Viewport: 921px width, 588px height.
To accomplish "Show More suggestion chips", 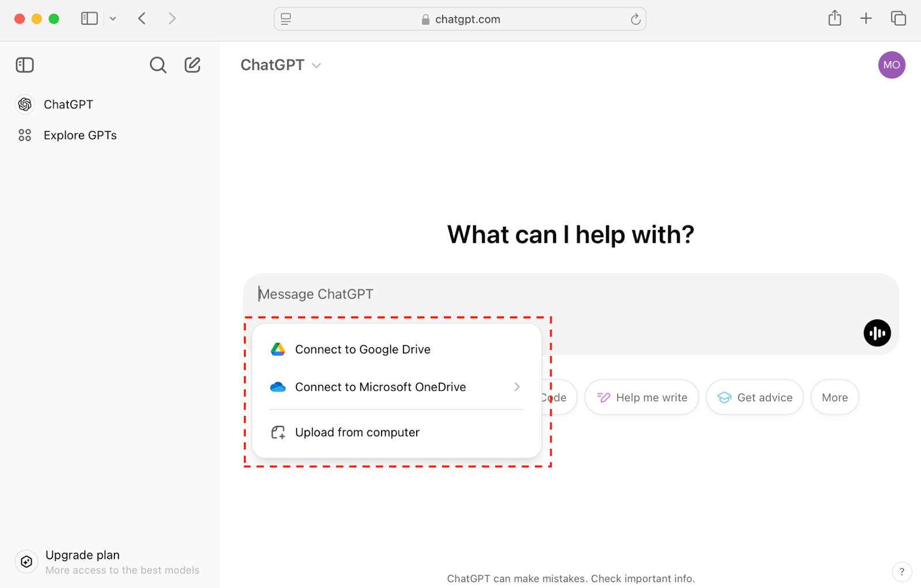I will click(835, 398).
